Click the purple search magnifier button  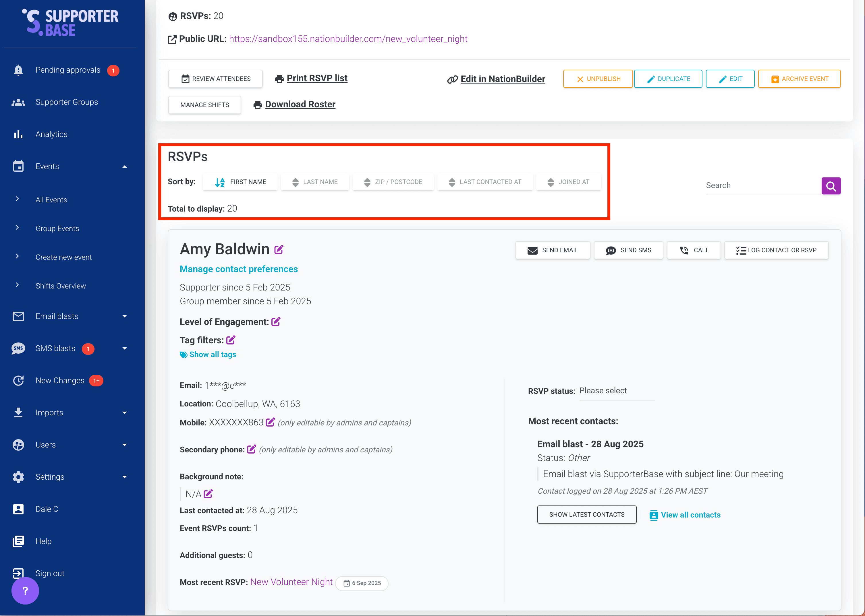[831, 186]
